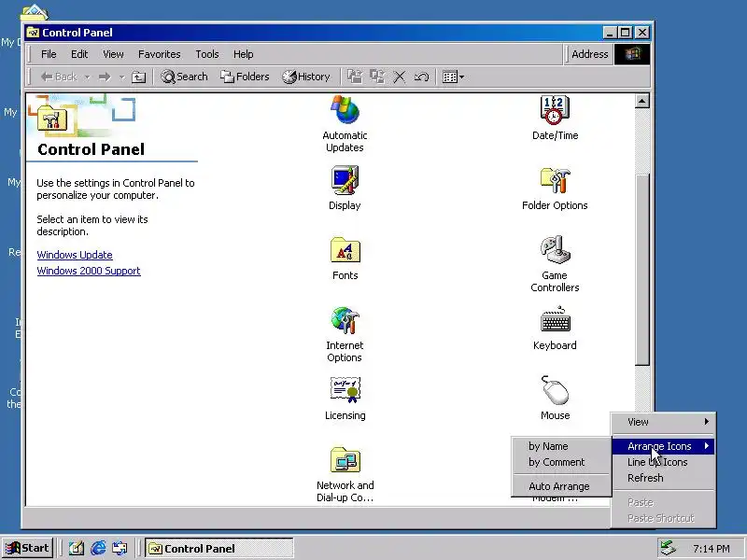747x560 pixels.
Task: Open the Internet Options icon
Action: click(345, 334)
